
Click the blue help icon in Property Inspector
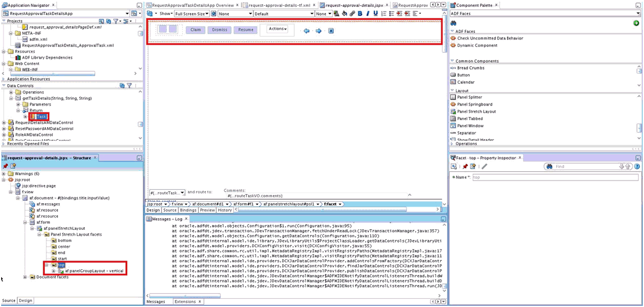pyautogui.click(x=638, y=167)
